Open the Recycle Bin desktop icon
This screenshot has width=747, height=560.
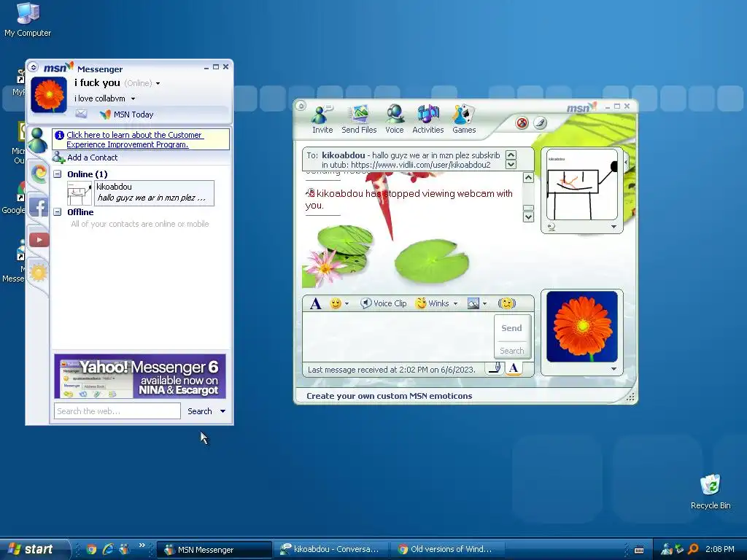[711, 491]
